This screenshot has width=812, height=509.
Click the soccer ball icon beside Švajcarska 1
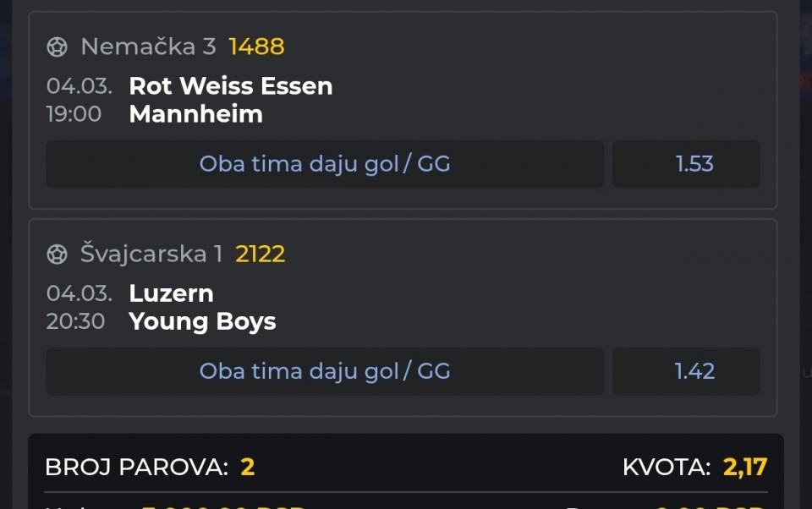(x=57, y=254)
